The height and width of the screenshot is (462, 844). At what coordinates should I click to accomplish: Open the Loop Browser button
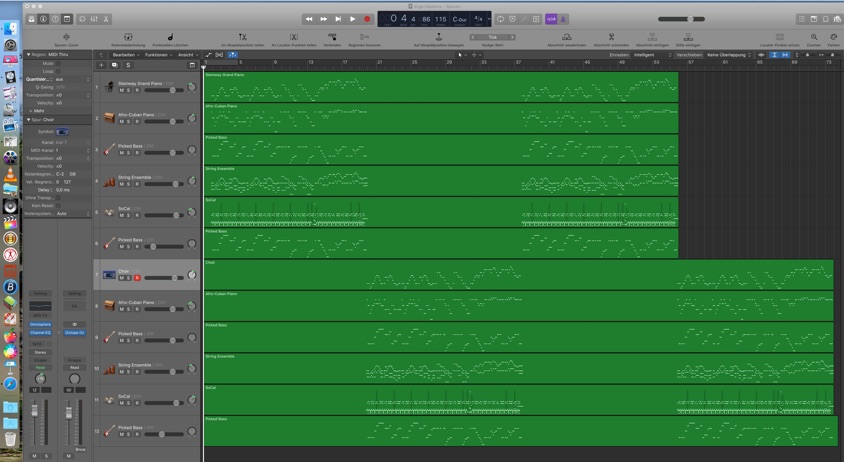[826, 19]
